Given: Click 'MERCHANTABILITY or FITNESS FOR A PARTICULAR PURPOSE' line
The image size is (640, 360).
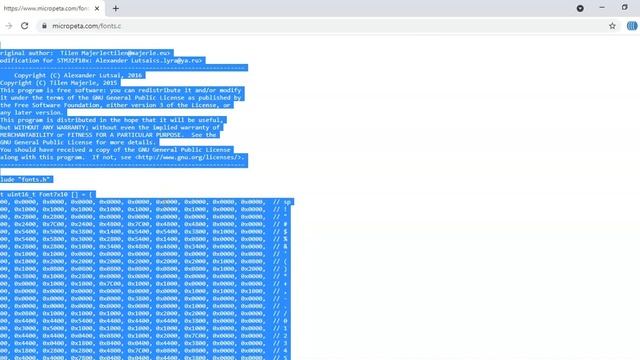Looking at the screenshot, I should [x=109, y=135].
